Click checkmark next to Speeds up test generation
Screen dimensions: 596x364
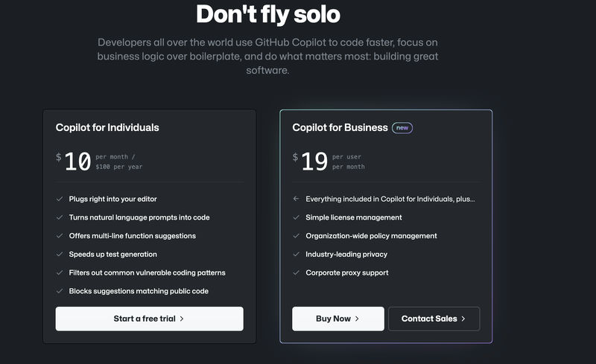click(x=60, y=254)
